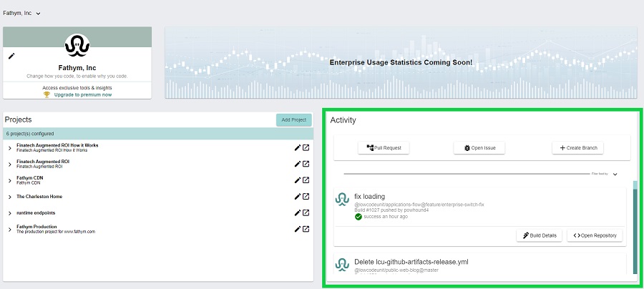644x289 pixels.
Task: Edit Finatech Augmented ROI How it Works project
Action: (298, 148)
